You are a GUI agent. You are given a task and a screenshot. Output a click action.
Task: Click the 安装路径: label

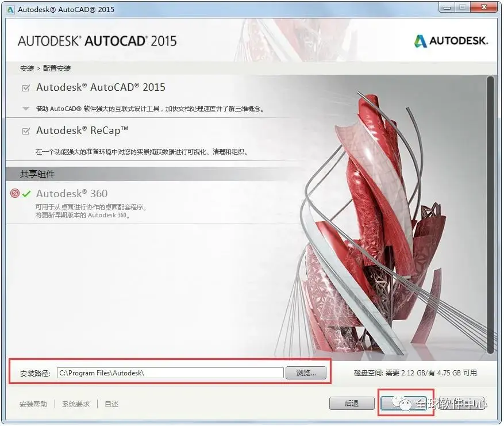coord(36,373)
